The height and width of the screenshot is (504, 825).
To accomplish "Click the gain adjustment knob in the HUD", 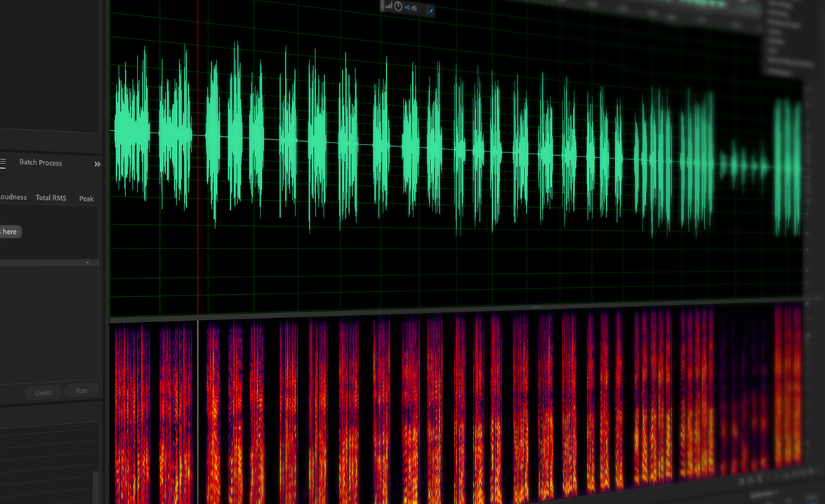I will [398, 7].
